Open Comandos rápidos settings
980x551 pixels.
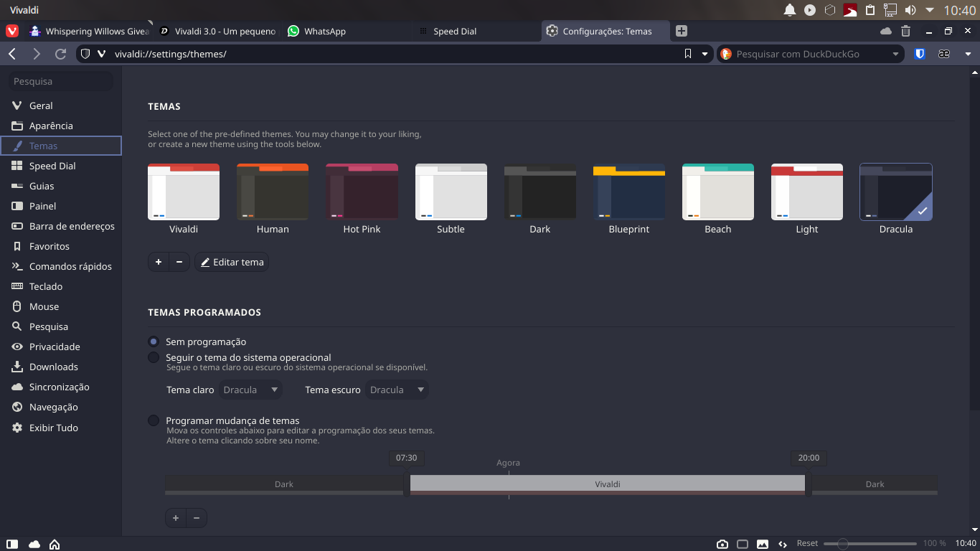point(61,266)
